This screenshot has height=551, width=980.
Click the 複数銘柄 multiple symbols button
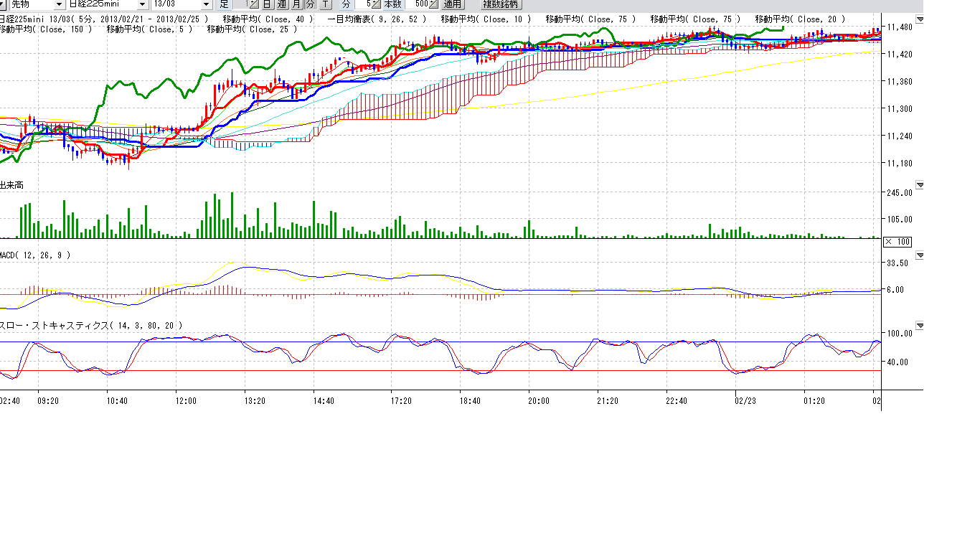502,4
